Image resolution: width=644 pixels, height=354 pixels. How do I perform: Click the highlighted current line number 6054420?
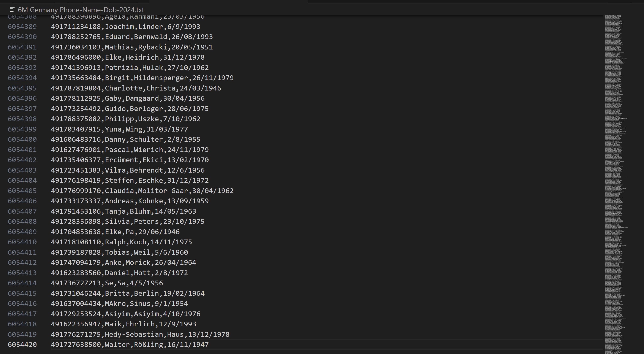[x=22, y=344]
